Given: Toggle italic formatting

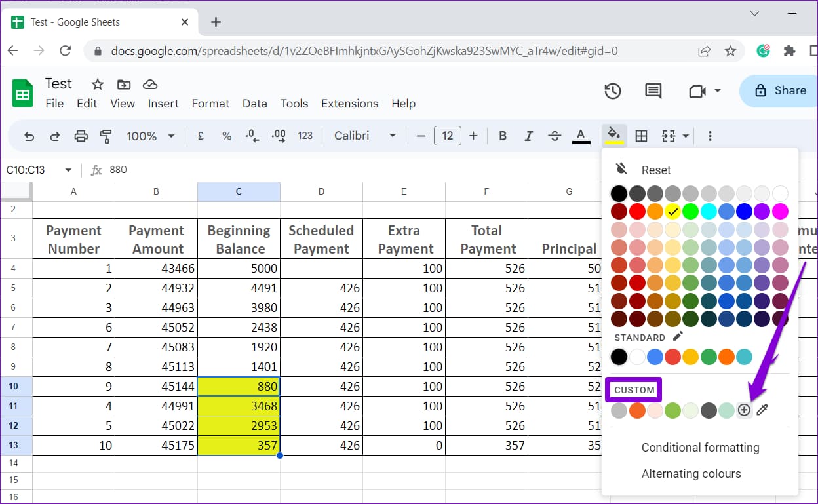Looking at the screenshot, I should point(528,136).
